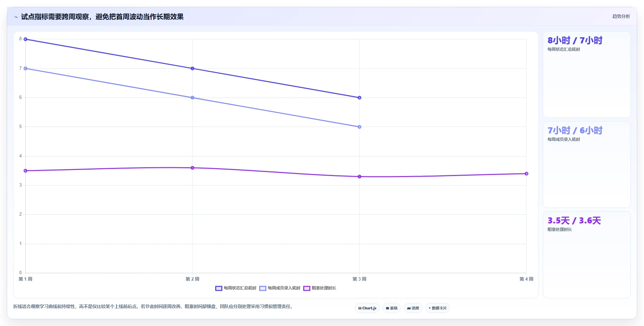Click the trend icon beside the slide title
Screen dimensions: 644x326
click(x=16, y=17)
